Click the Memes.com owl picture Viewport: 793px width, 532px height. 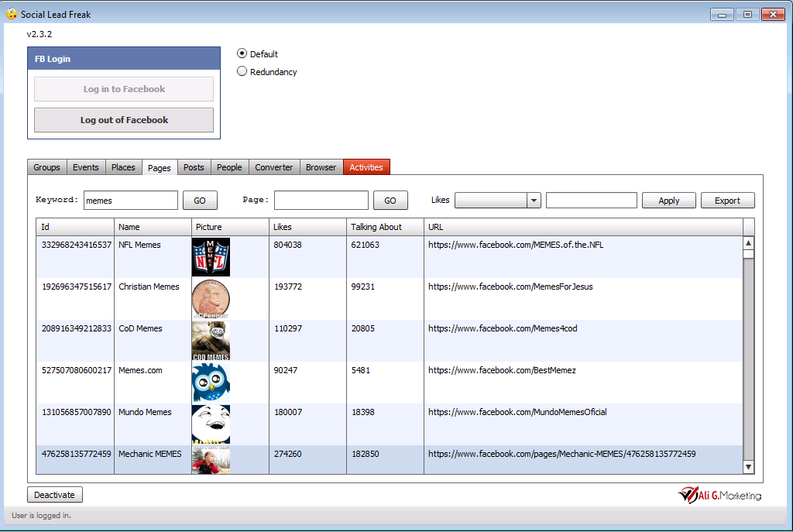[x=211, y=383]
